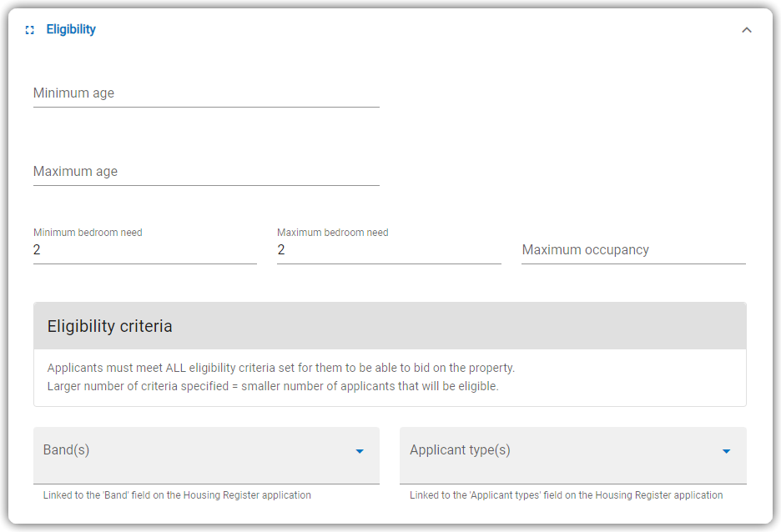Image resolution: width=781 pixels, height=532 pixels.
Task: Click the Applicant types helper text
Action: click(x=567, y=495)
